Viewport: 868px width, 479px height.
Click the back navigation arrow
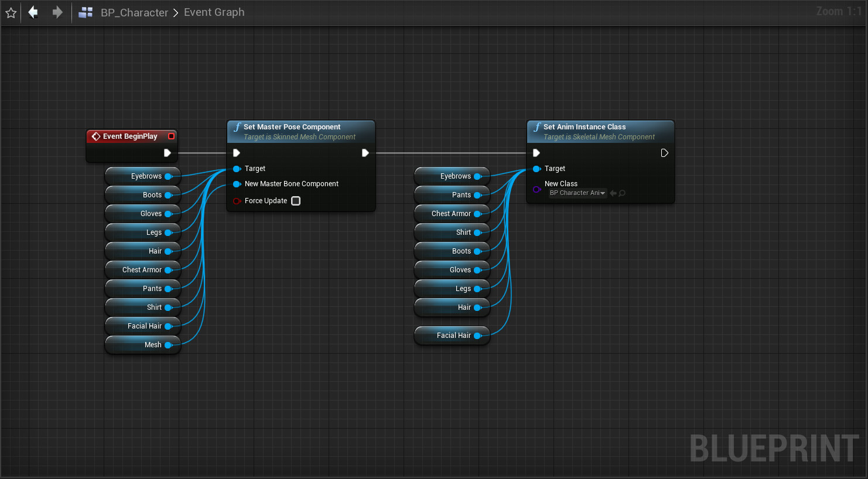33,12
